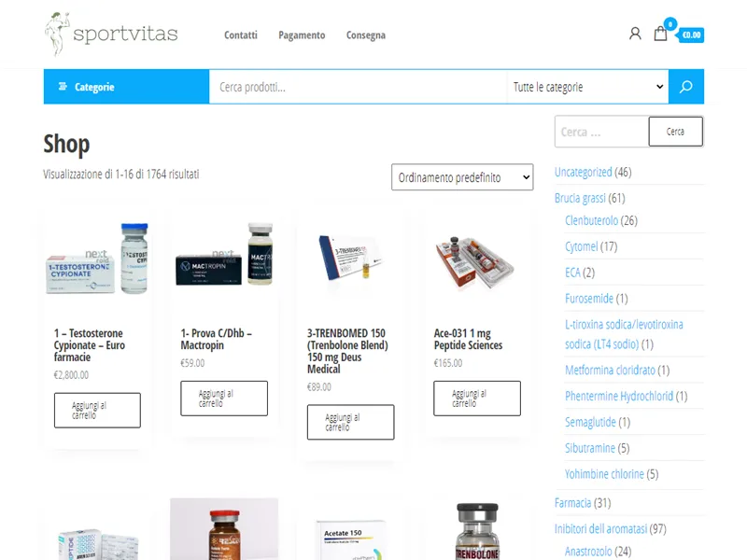Go to the Pagamento page
This screenshot has height=560, width=747.
pyautogui.click(x=302, y=35)
